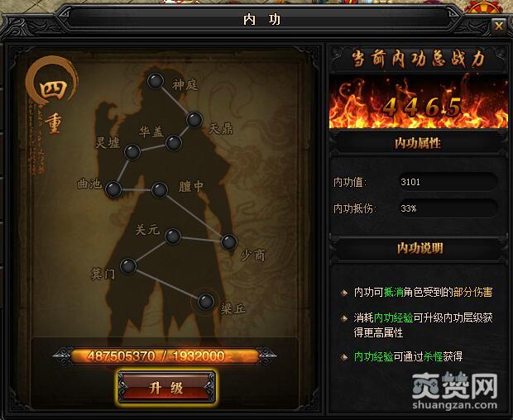513x420 pixels.
Task: Click the 华盖 acupoint orb
Action: tap(174, 143)
